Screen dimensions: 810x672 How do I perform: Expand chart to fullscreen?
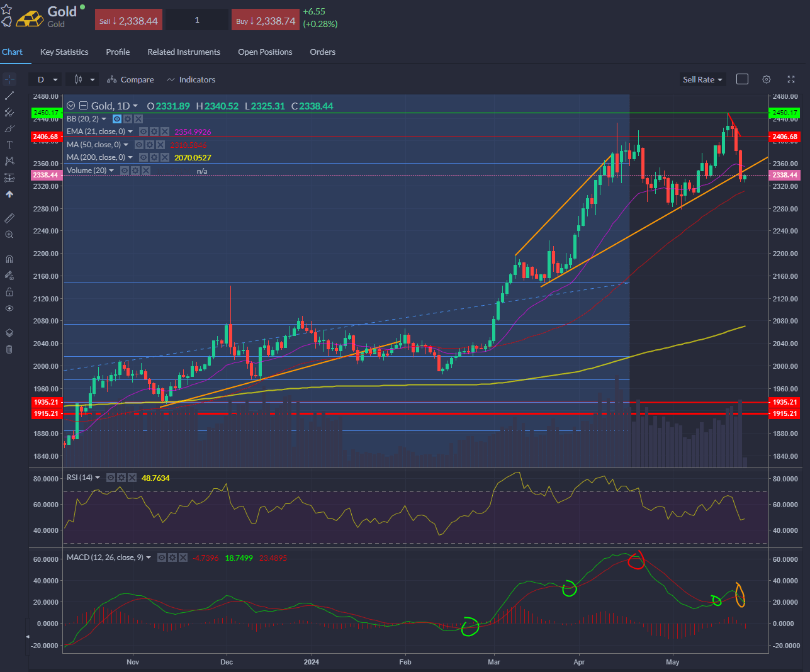coord(791,79)
